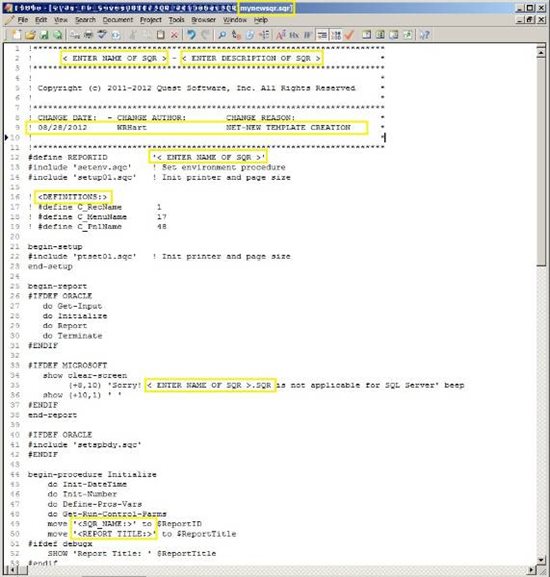This screenshot has width=550, height=577.
Task: Click the red check mark toolbar icon
Action: click(349, 35)
